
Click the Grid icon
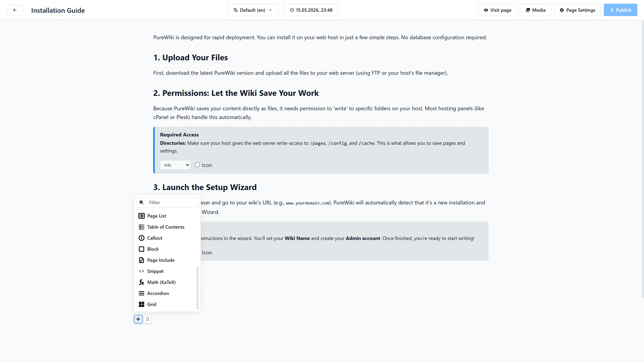coord(142,304)
